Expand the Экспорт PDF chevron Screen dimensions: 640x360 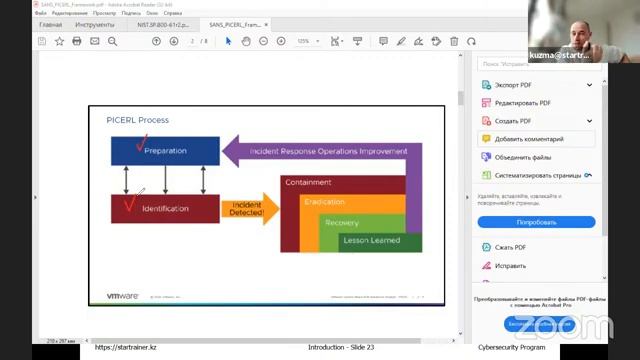(589, 85)
